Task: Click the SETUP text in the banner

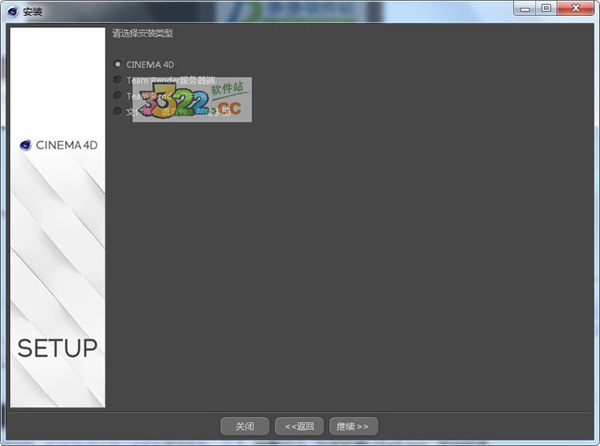Action: click(57, 348)
